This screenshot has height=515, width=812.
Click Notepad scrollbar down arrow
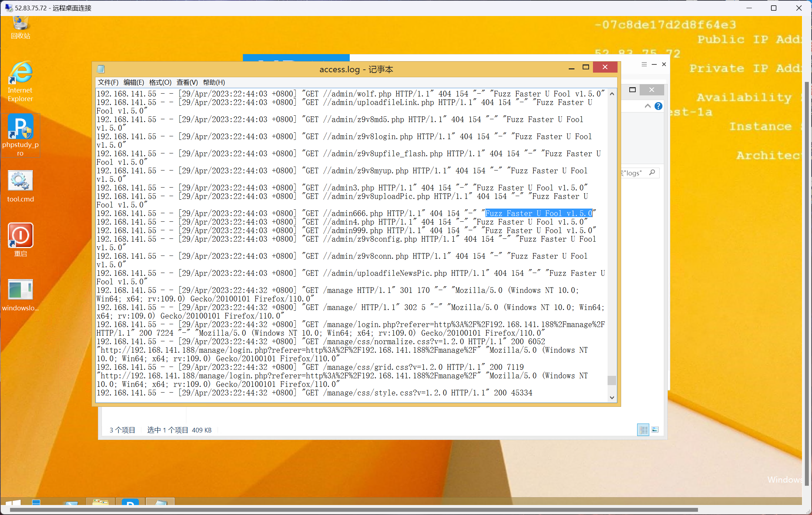point(612,398)
